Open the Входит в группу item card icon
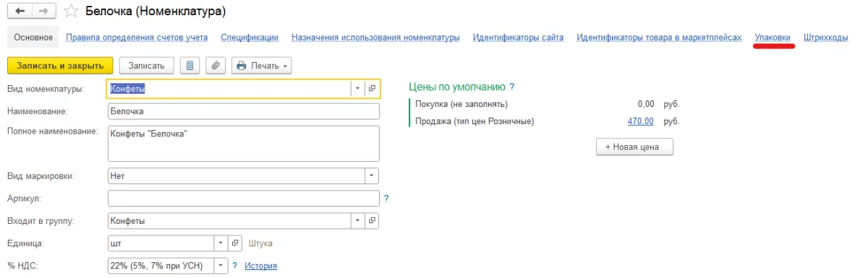This screenshot has width=868, height=278. (373, 220)
